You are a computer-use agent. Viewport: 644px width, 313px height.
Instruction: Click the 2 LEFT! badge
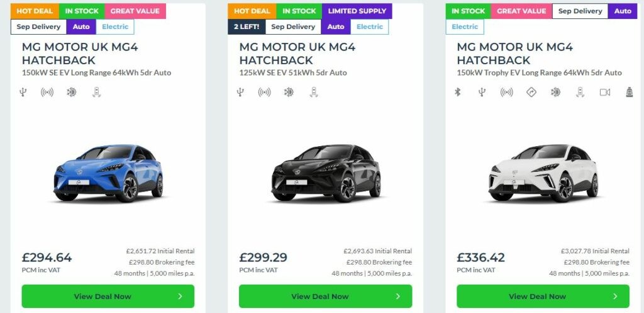point(246,26)
